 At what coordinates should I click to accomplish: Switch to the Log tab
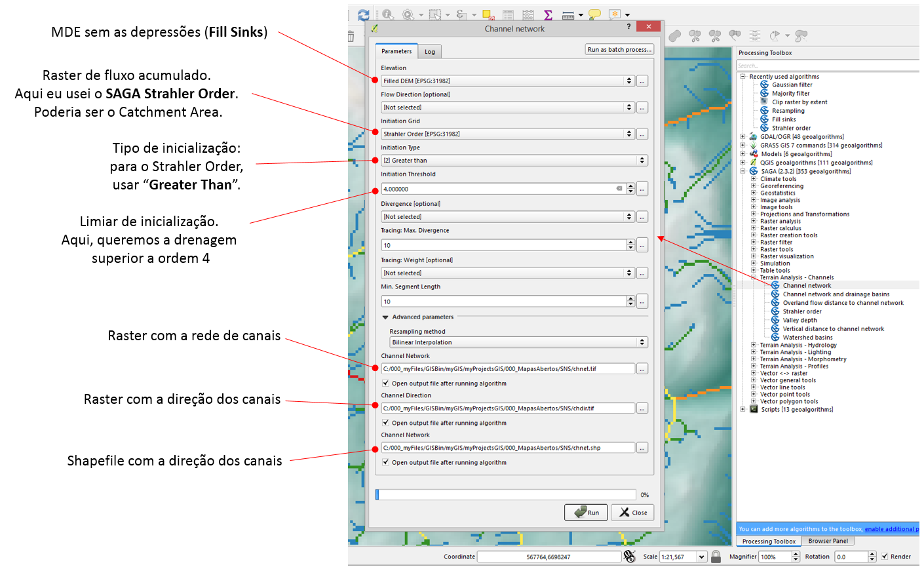pos(430,52)
